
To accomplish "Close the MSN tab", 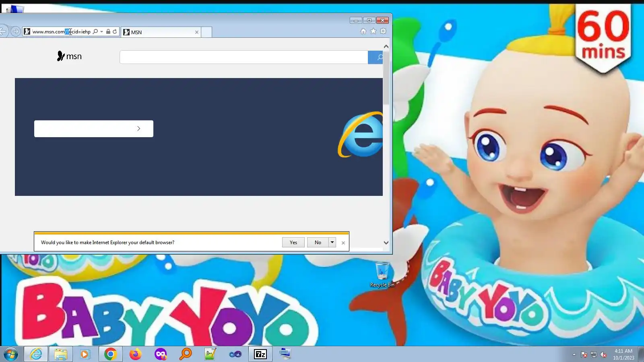I will (x=197, y=32).
